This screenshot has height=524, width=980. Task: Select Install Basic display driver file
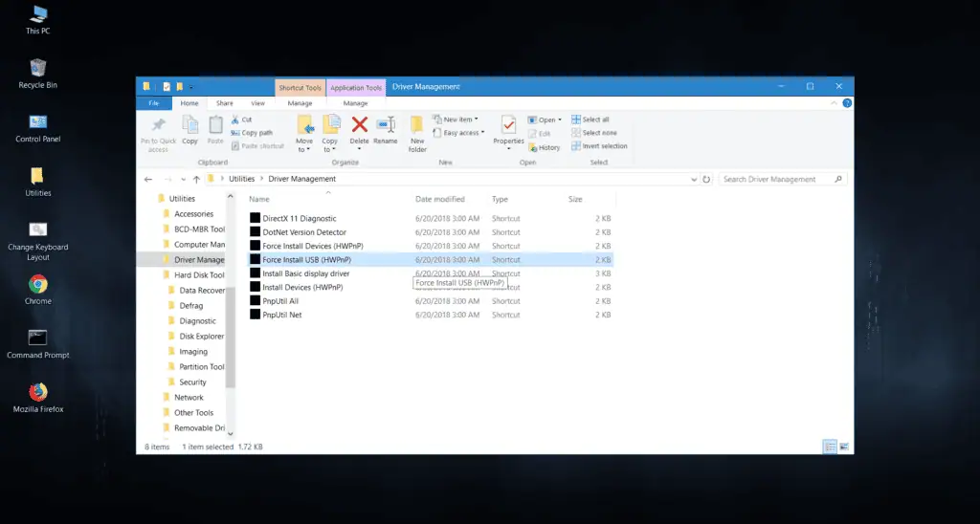[300, 273]
